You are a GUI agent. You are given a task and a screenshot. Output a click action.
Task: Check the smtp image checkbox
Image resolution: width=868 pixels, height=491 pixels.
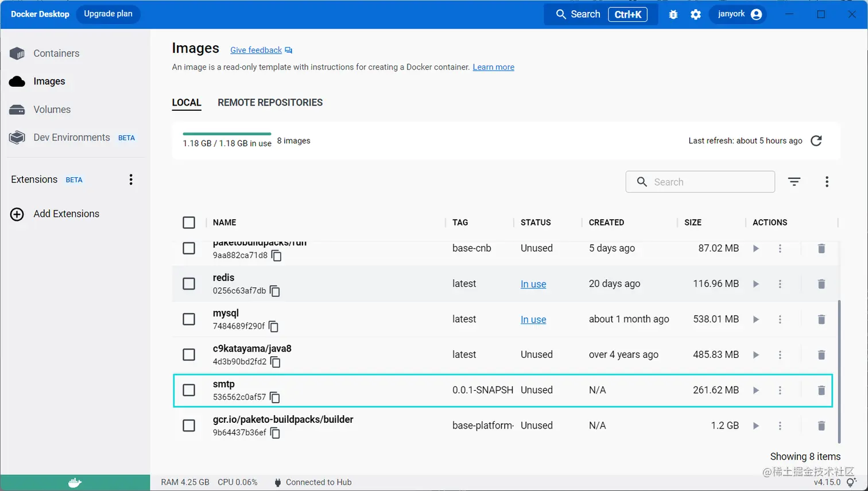tap(189, 391)
